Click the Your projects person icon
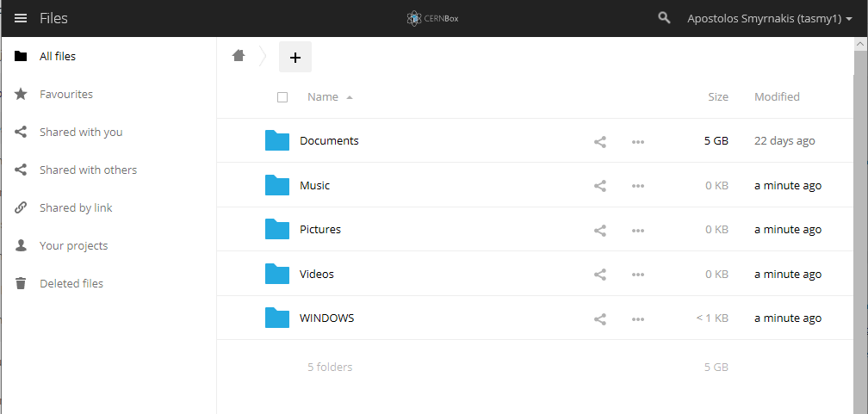 (x=21, y=245)
